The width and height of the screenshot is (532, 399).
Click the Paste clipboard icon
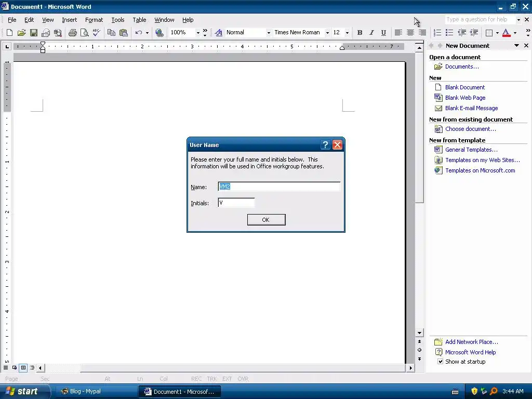(124, 33)
